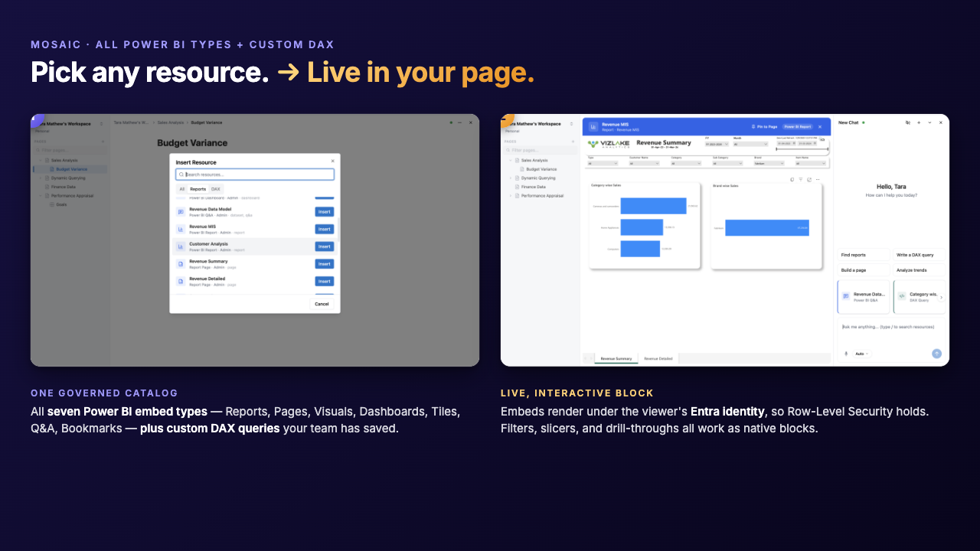Open the more options ellipsis above the Brand wise Sales chart
The image size is (980, 551).
[818, 179]
